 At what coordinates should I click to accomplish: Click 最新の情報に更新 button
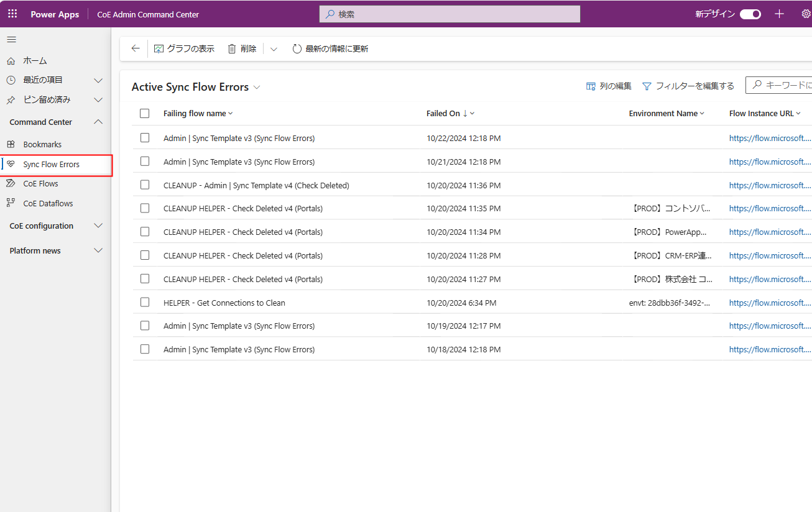point(330,48)
